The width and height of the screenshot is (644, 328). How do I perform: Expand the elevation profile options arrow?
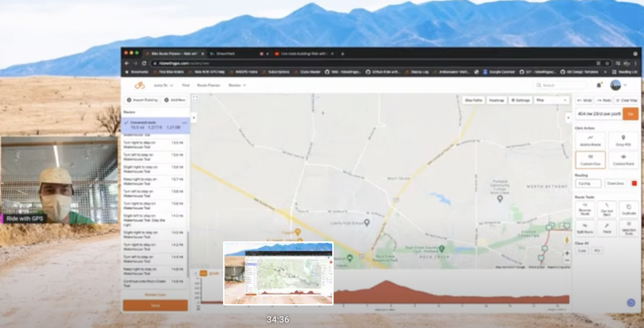click(196, 273)
